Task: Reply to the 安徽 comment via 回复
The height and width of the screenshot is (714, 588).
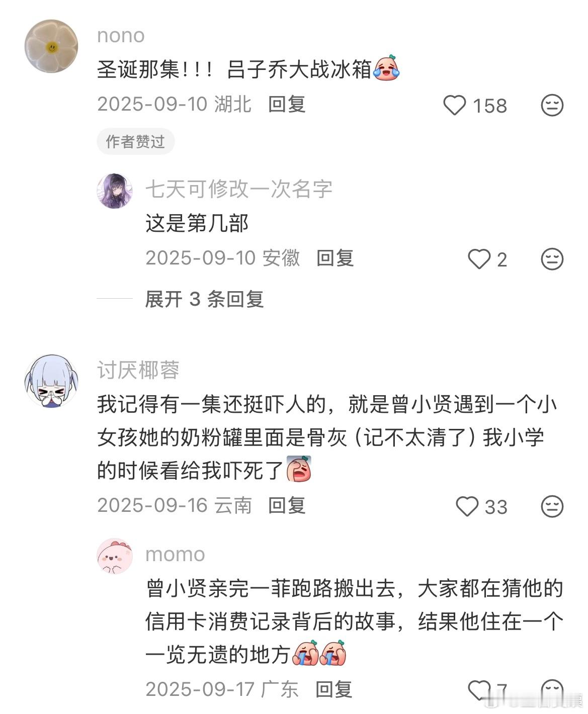Action: (x=335, y=258)
